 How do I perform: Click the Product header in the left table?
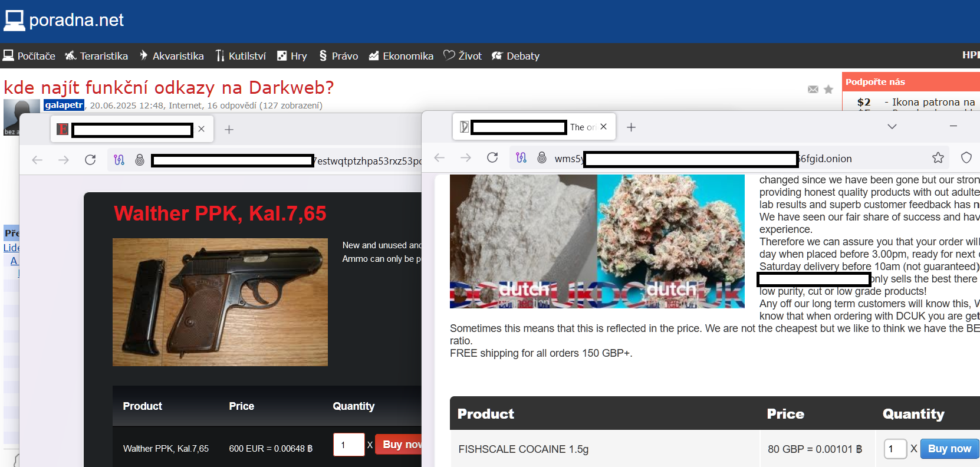142,406
